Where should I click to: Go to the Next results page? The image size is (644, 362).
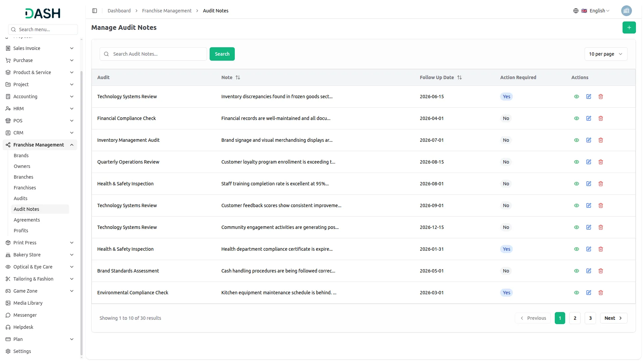[613, 318]
